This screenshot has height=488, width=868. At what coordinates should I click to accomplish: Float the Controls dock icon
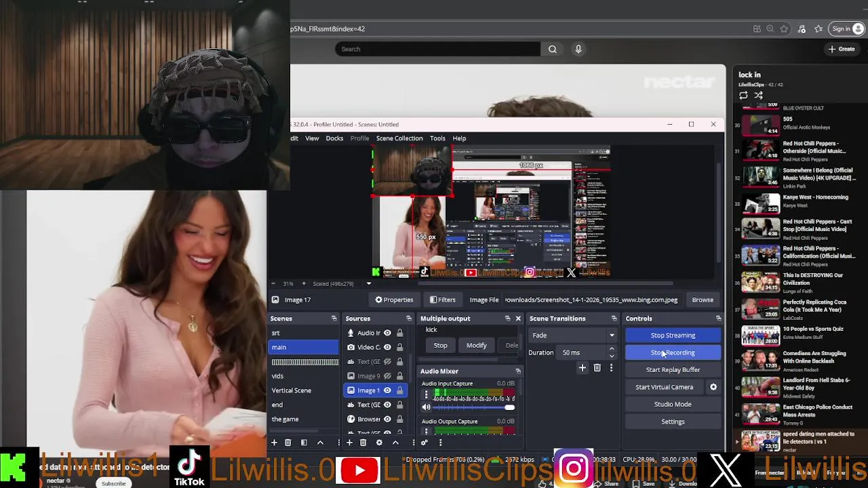tap(718, 319)
